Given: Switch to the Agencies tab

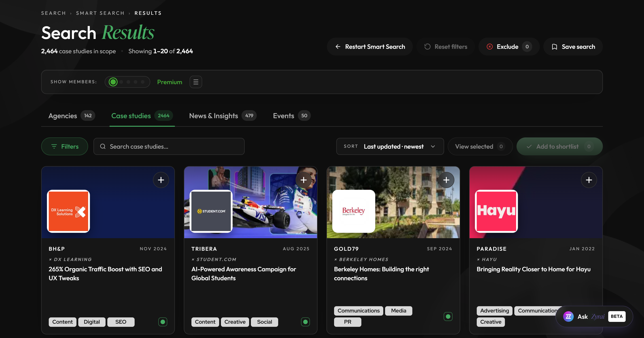Looking at the screenshot, I should tap(72, 116).
